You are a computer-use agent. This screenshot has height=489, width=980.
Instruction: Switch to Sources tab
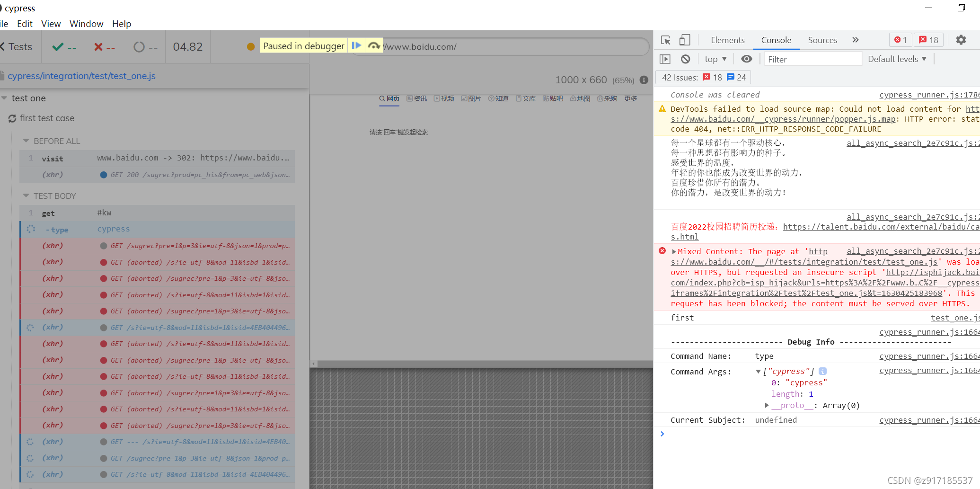822,40
